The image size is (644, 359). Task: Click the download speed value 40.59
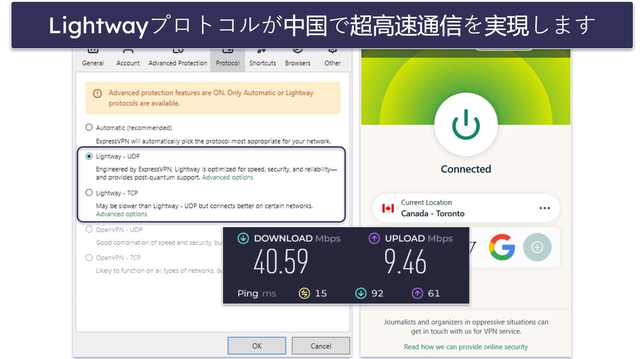point(281,262)
